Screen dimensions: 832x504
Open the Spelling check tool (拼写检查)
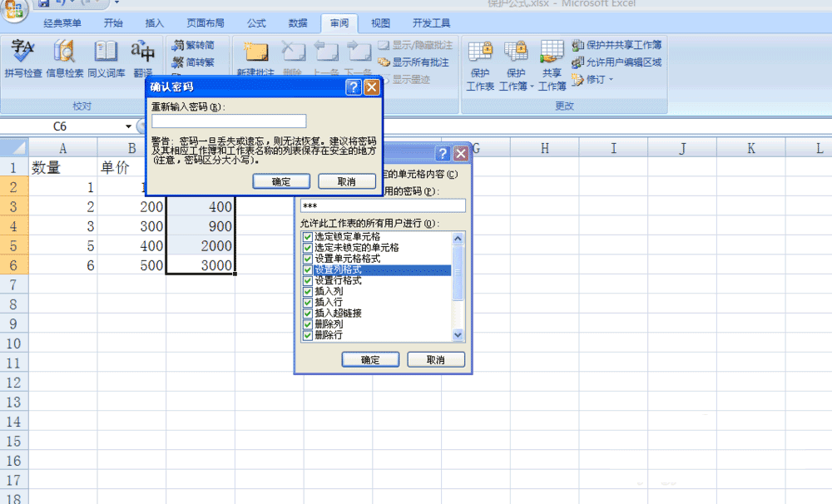click(x=22, y=58)
